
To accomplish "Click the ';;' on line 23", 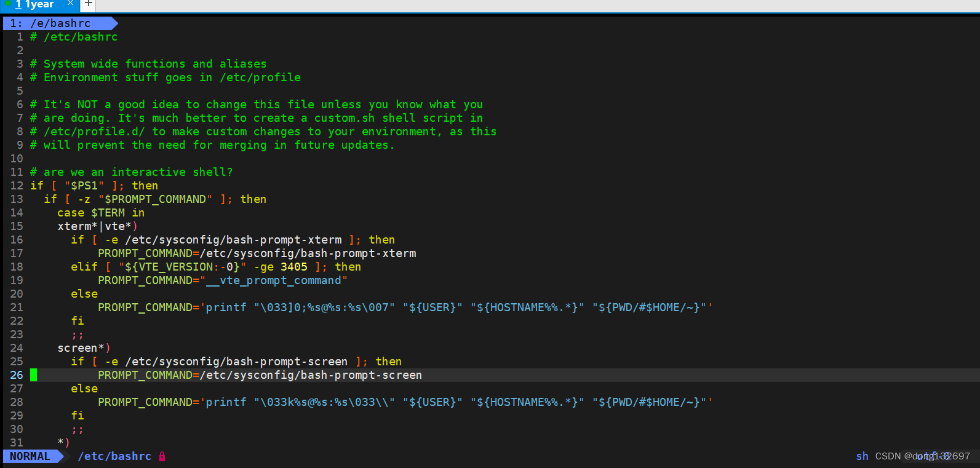I will click(78, 336).
